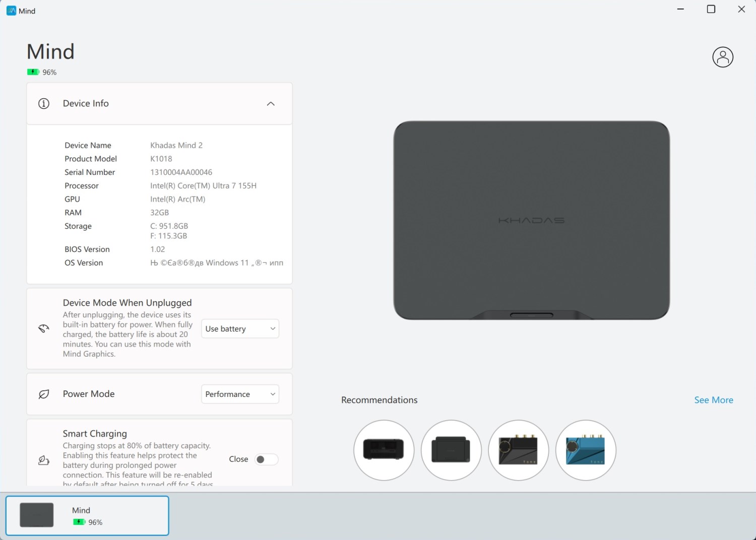The width and height of the screenshot is (756, 540).
Task: Open the Performance power mode dropdown
Action: [x=240, y=394]
